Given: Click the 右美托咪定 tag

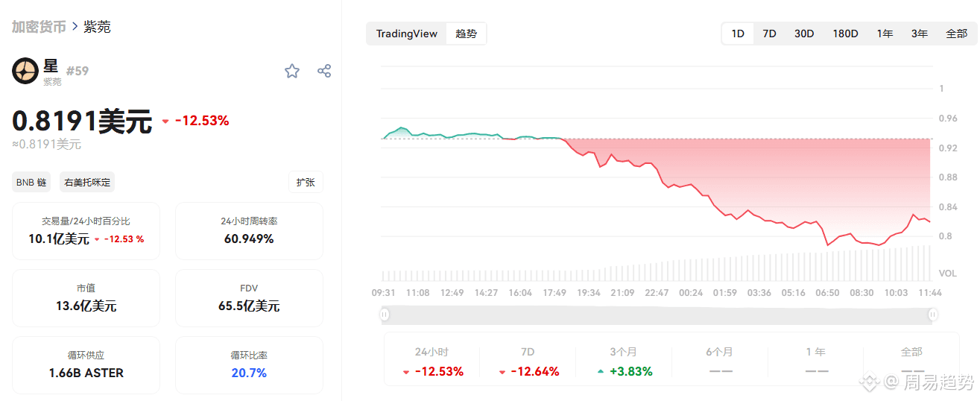Looking at the screenshot, I should [x=87, y=182].
